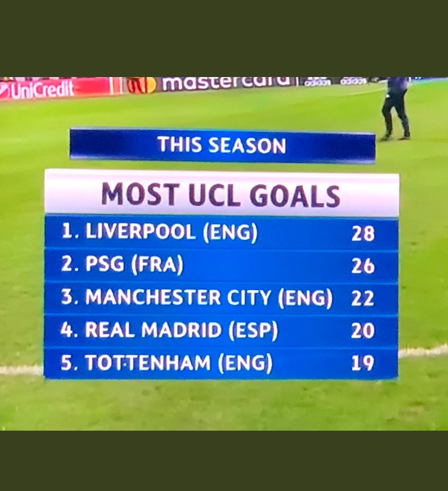Screen dimensions: 448x491
Task: Select the Real Madrid (ESP) row
Action: tap(221, 331)
